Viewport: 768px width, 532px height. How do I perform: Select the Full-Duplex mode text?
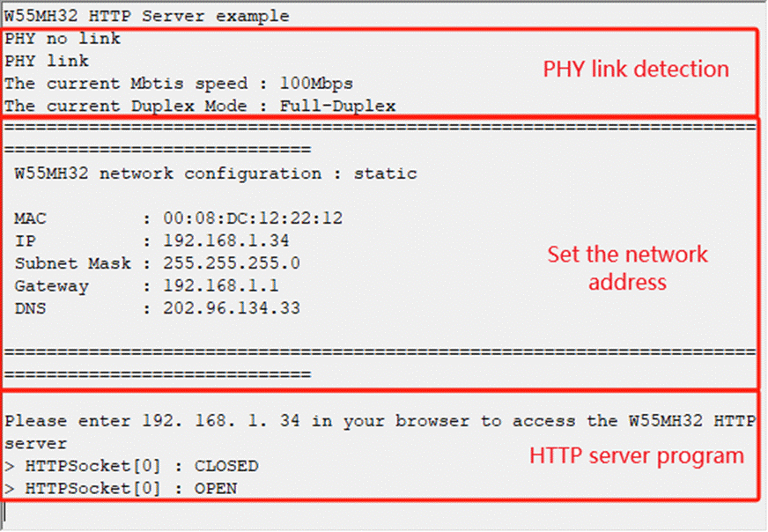click(x=337, y=107)
